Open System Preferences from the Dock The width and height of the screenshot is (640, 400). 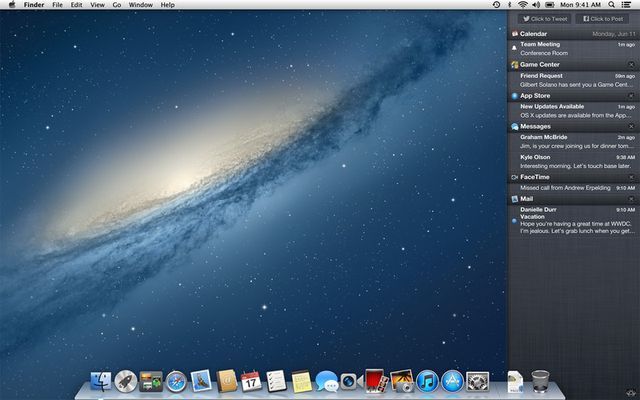[477, 381]
